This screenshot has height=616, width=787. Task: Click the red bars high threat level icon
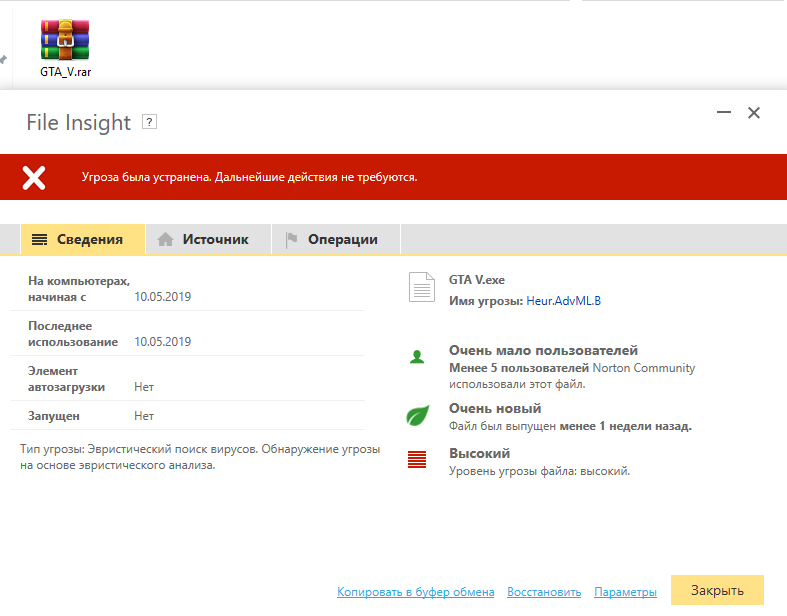click(x=417, y=459)
